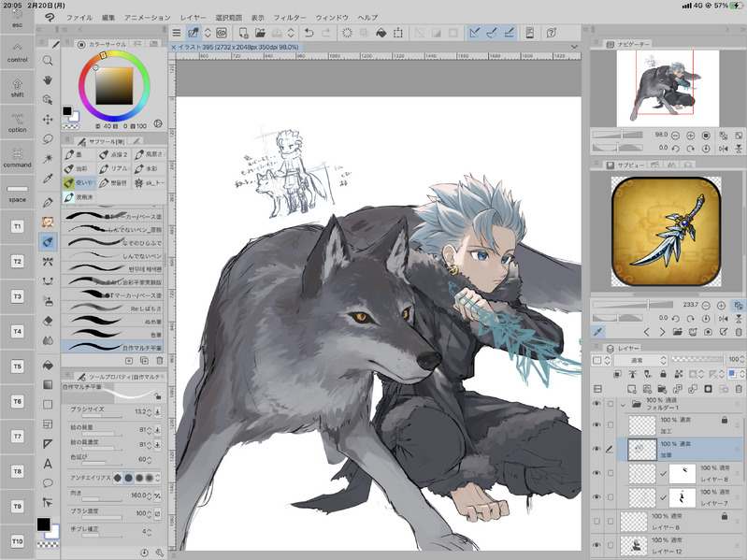Open the フィルター menu
The height and width of the screenshot is (560, 747).
[x=289, y=18]
